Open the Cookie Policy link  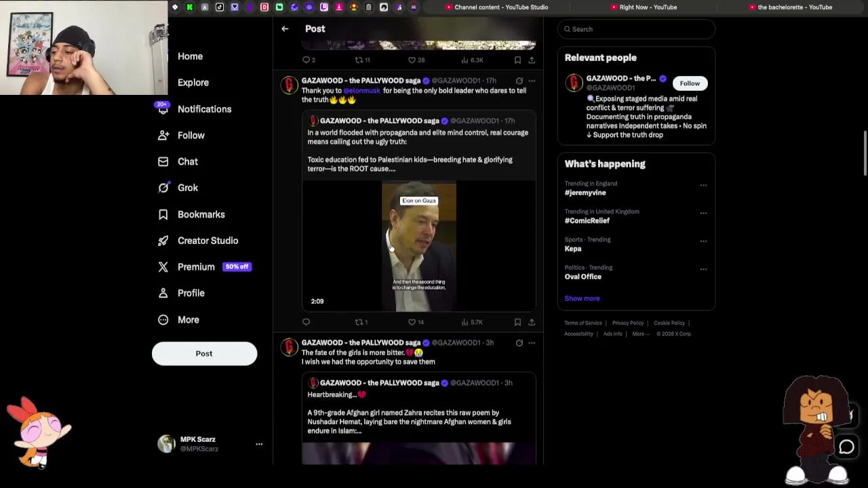[x=669, y=323]
